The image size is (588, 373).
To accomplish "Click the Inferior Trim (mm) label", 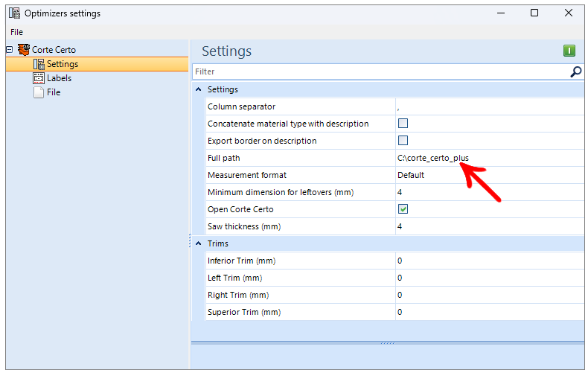I will 241,261.
